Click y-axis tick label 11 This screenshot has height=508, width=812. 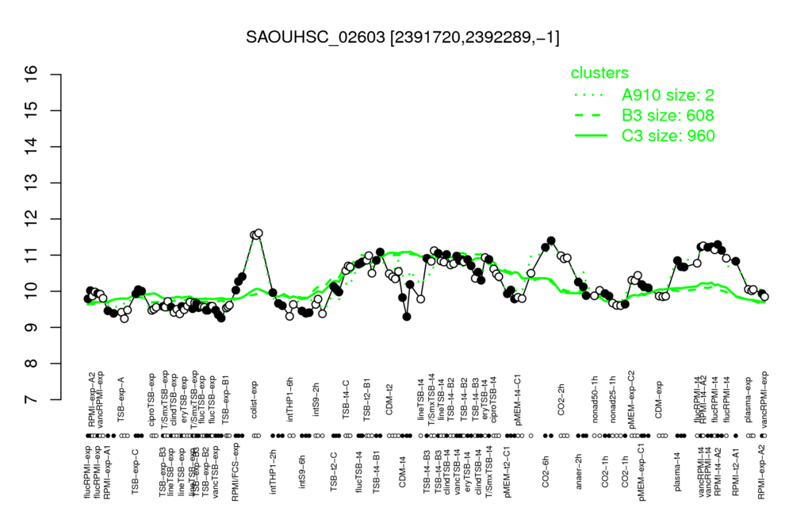31,255
